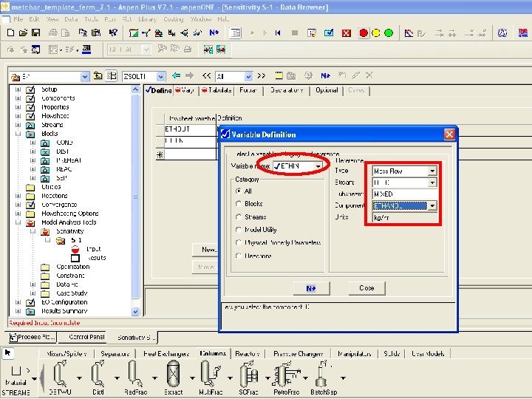Click the New button behind dialog
Viewport: 532px width, 399px height.
pos(205,250)
